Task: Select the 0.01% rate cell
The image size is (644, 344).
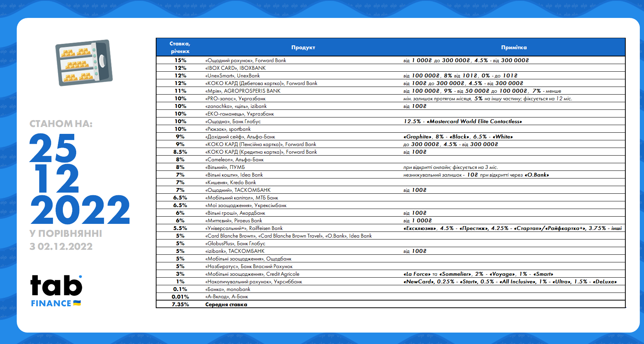Action: [181, 296]
